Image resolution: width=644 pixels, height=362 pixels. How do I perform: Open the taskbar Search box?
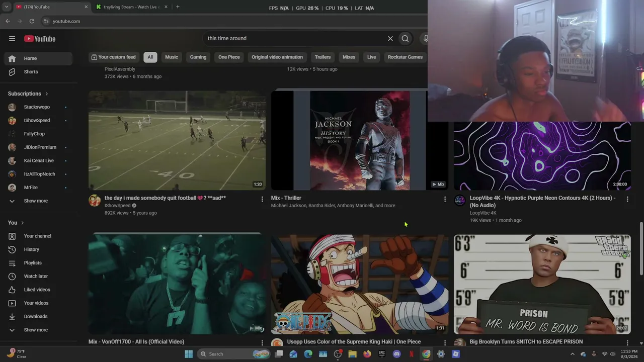[234, 354]
